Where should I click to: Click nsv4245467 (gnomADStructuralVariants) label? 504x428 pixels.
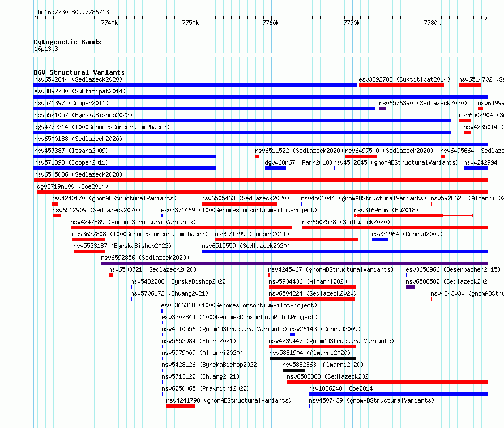coord(331,269)
